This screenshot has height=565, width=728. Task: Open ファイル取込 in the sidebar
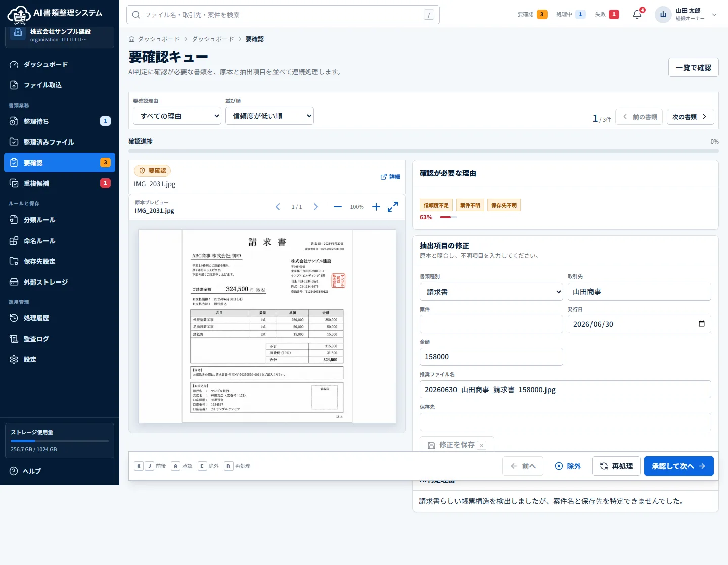click(60, 85)
